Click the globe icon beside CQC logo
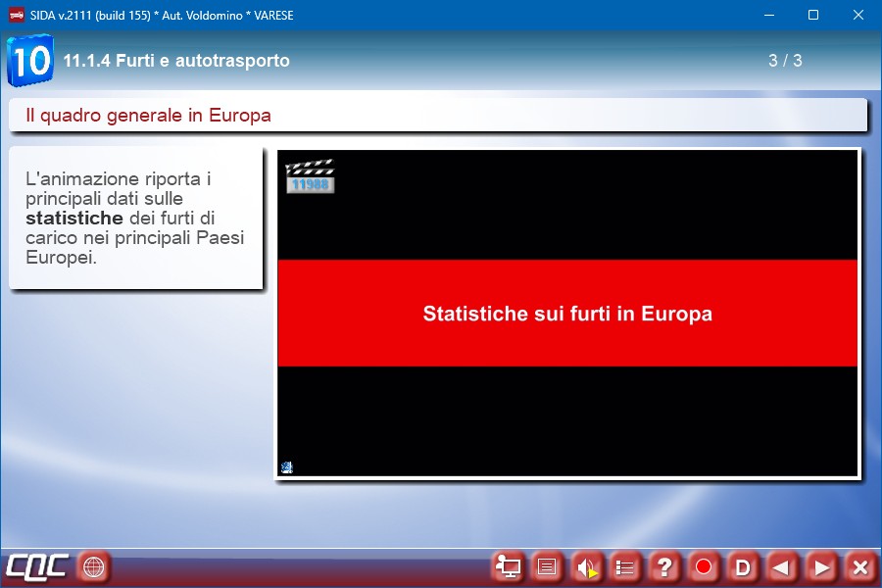Image resolution: width=882 pixels, height=588 pixels. 94,566
